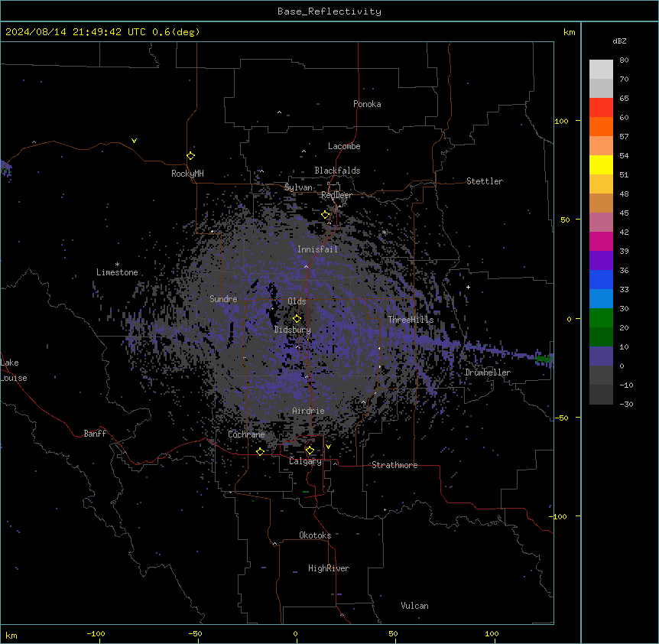Click the orange 57-60 dBZ legend swatch
659x644 pixels.
[601, 126]
